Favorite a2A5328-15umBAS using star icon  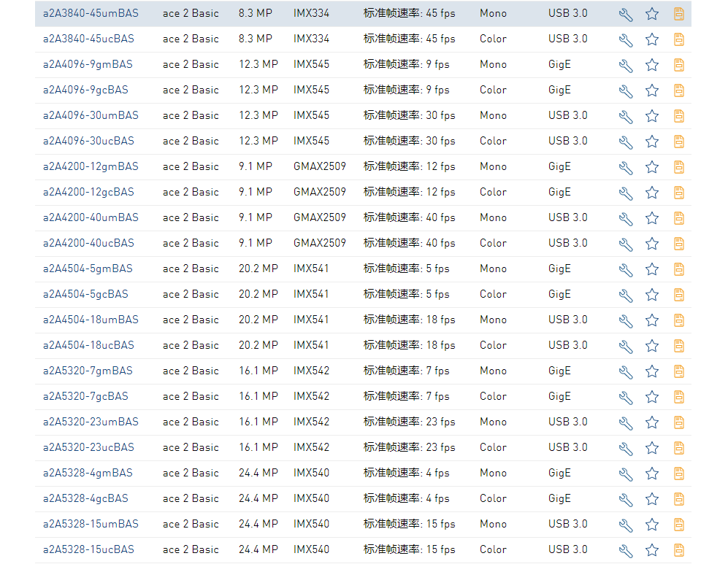coord(652,524)
